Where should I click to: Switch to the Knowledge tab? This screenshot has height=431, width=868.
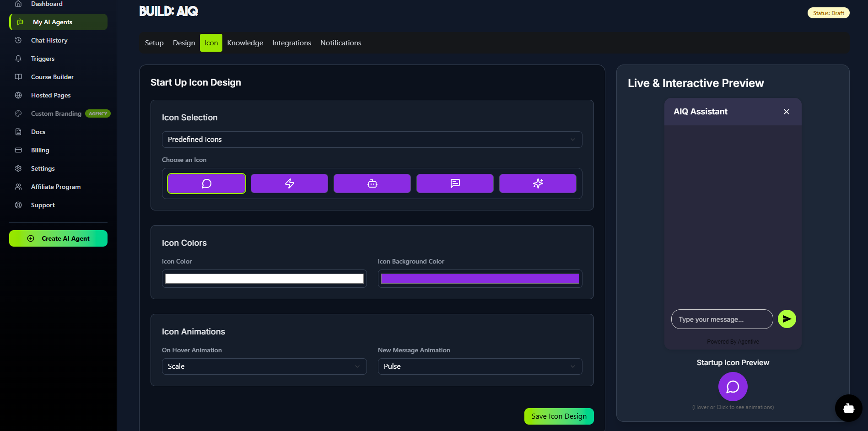pyautogui.click(x=245, y=43)
